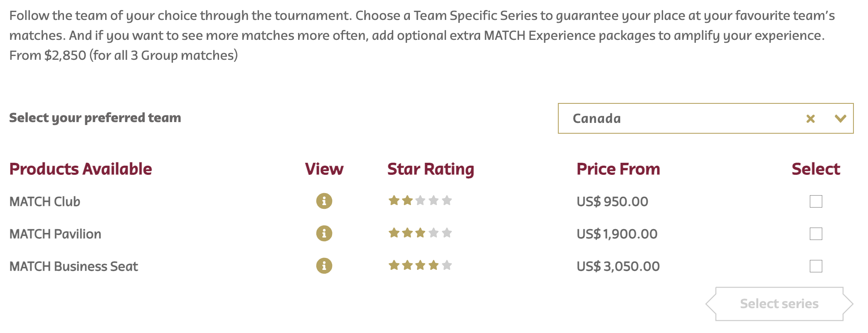Tick the MATCH Club checkbox

tap(816, 201)
